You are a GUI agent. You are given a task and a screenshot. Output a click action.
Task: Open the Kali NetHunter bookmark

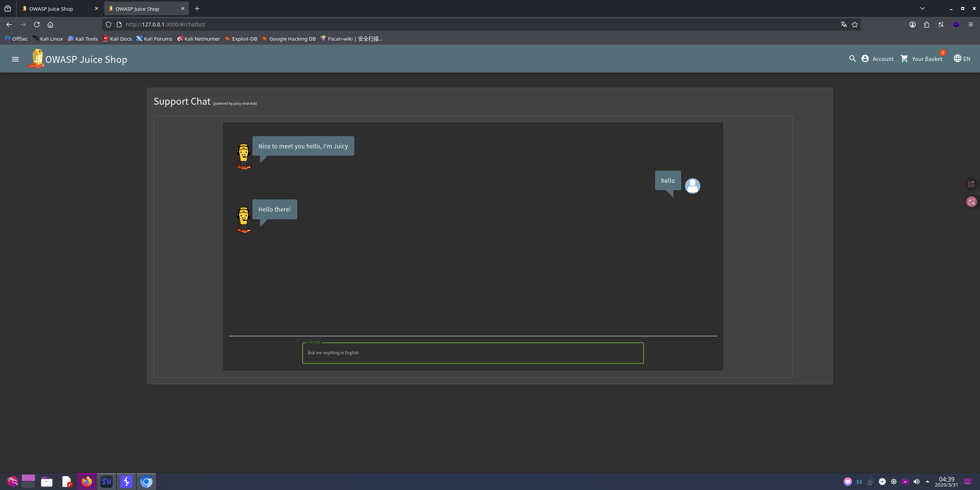(198, 39)
